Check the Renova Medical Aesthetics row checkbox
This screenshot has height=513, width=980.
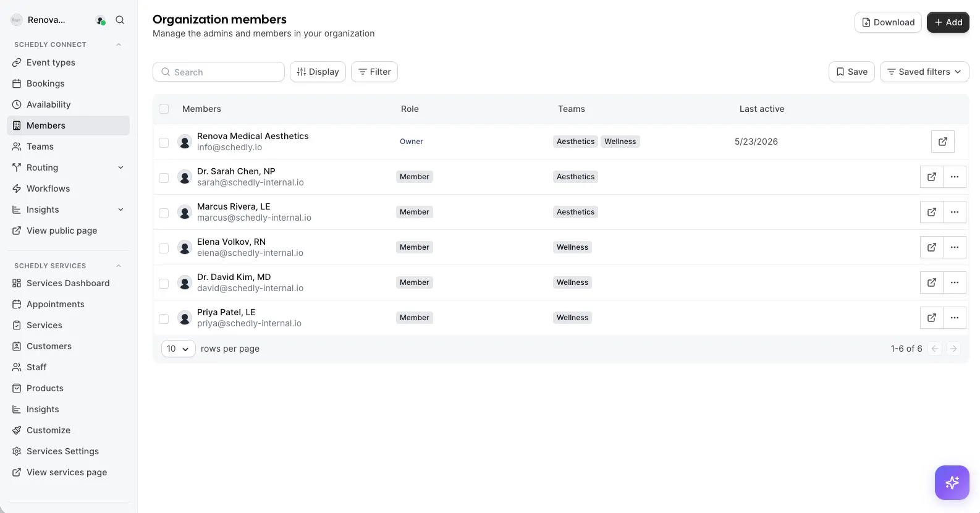[x=164, y=143]
